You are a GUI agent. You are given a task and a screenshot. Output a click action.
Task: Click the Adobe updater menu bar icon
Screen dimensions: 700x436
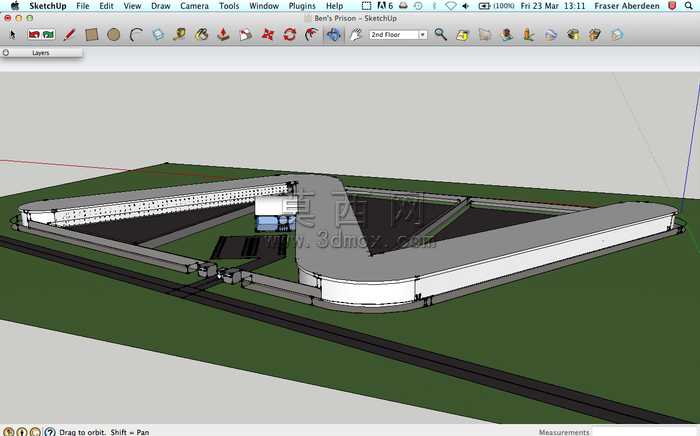pyautogui.click(x=385, y=6)
